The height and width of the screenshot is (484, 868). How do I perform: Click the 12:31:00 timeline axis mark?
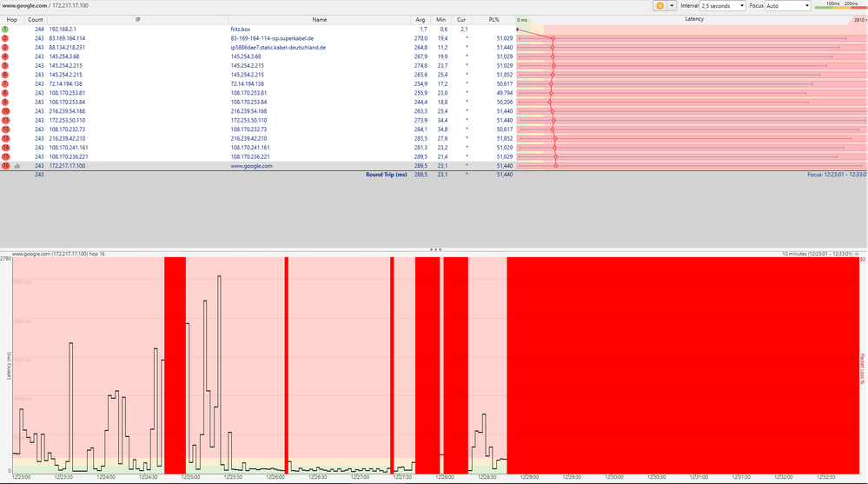tap(699, 477)
